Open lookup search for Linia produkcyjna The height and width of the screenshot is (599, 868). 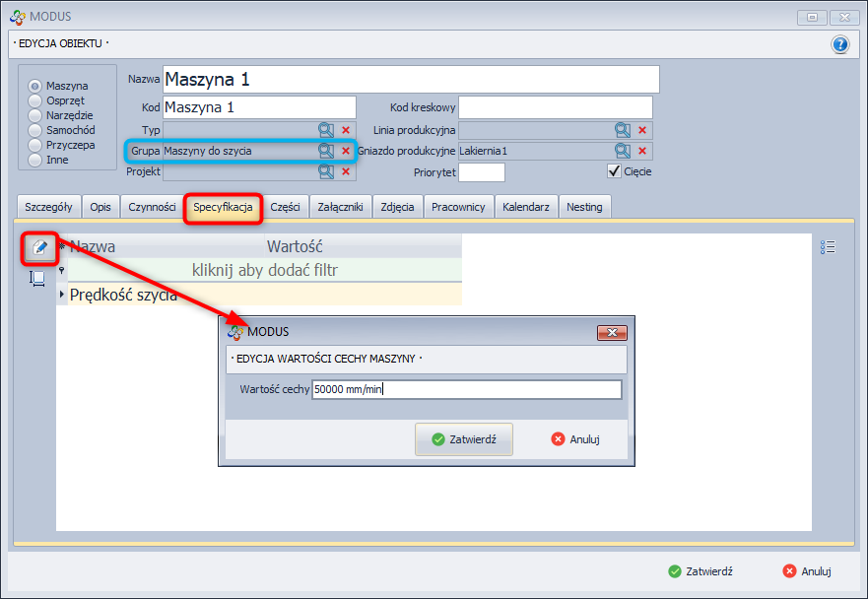[623, 130]
